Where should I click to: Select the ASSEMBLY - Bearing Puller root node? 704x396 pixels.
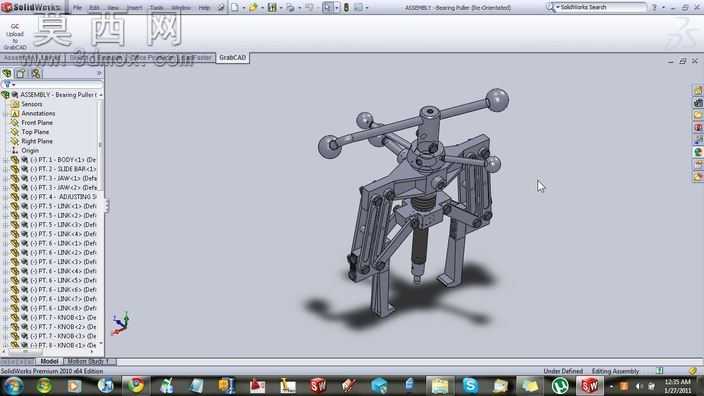57,95
